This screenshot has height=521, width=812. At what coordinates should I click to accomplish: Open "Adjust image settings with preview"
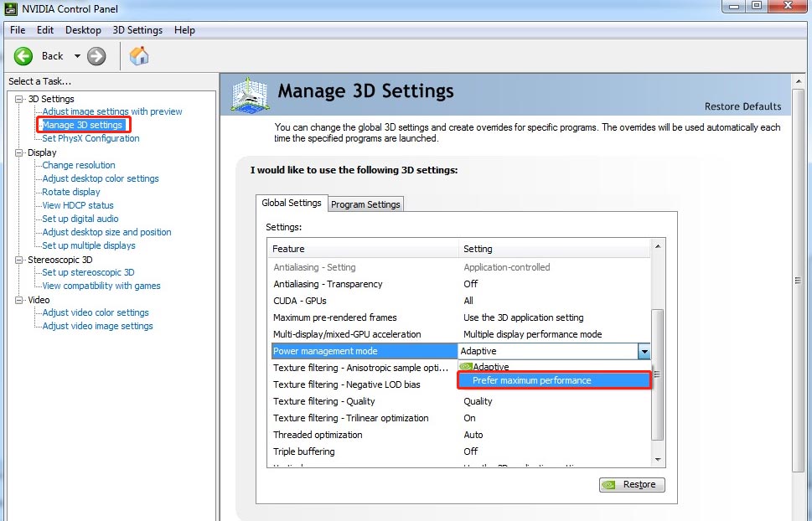click(111, 111)
